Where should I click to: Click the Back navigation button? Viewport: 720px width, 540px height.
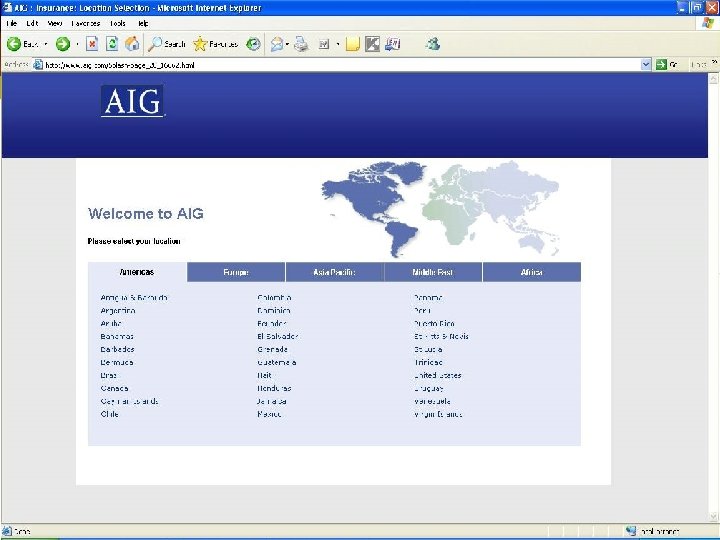(x=22, y=44)
